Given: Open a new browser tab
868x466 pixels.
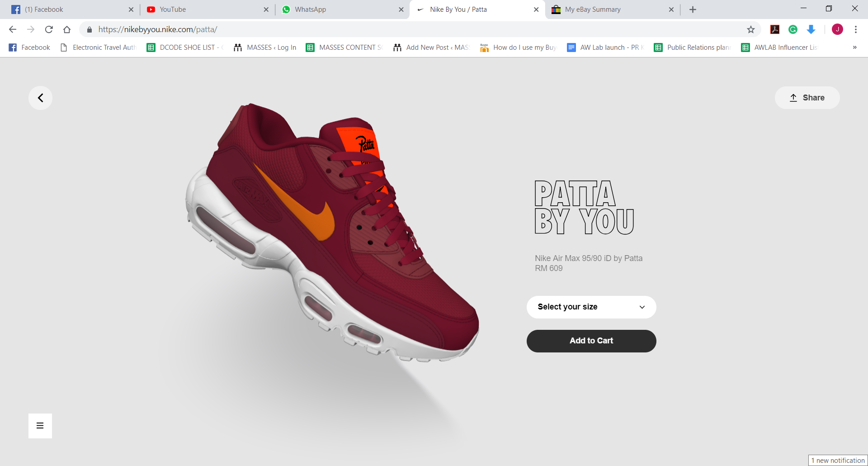Looking at the screenshot, I should [x=693, y=10].
